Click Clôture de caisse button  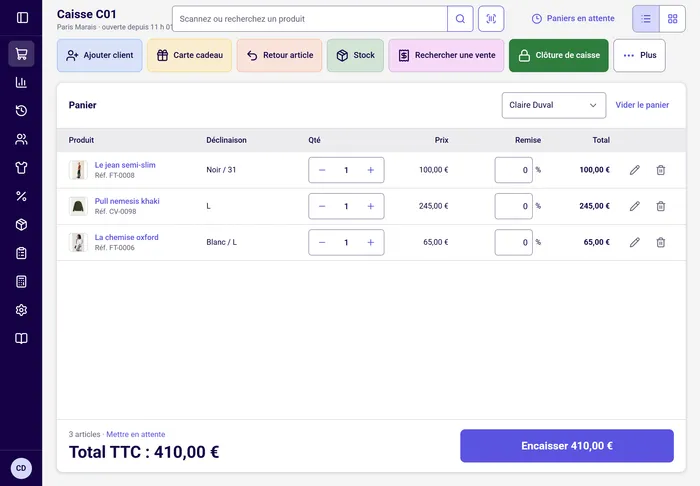[558, 55]
